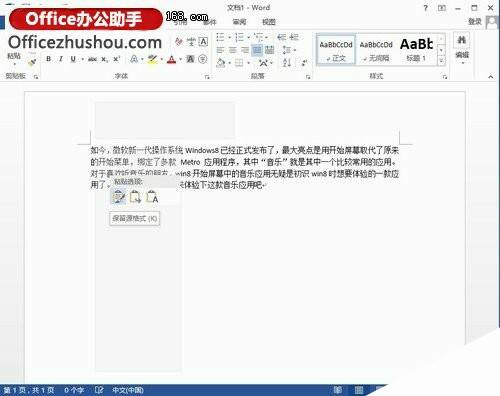Click the Phonetic Guide icon

pyautogui.click(x=191, y=42)
